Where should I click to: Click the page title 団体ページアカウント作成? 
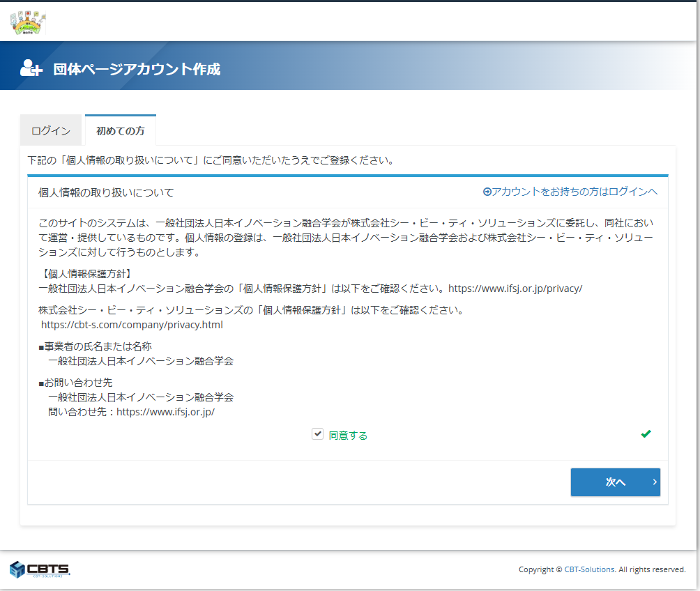point(137,69)
